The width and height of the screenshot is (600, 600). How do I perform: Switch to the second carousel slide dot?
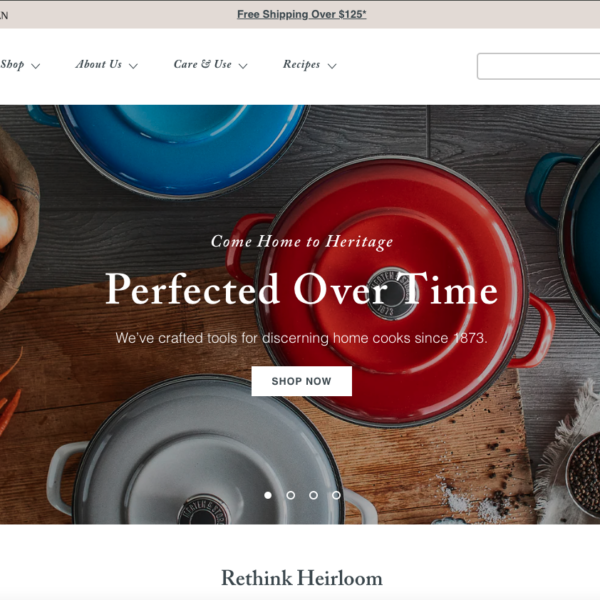pos(291,495)
